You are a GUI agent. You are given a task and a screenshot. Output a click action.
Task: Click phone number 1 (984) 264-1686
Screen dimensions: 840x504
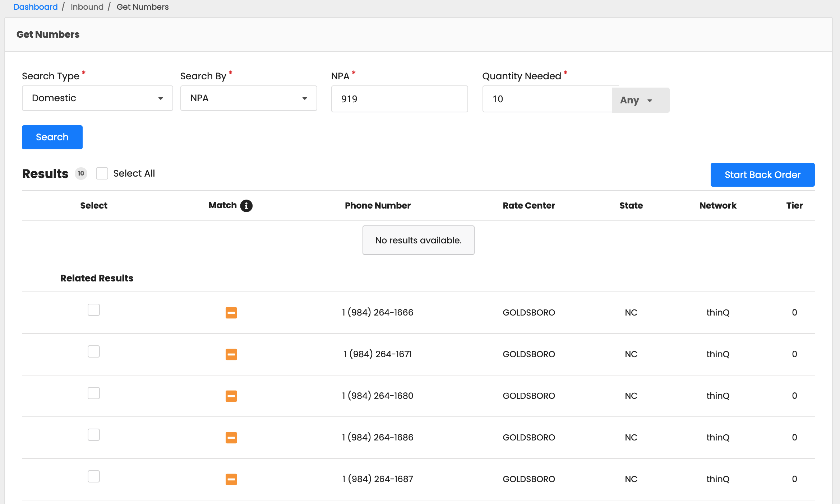pyautogui.click(x=378, y=438)
